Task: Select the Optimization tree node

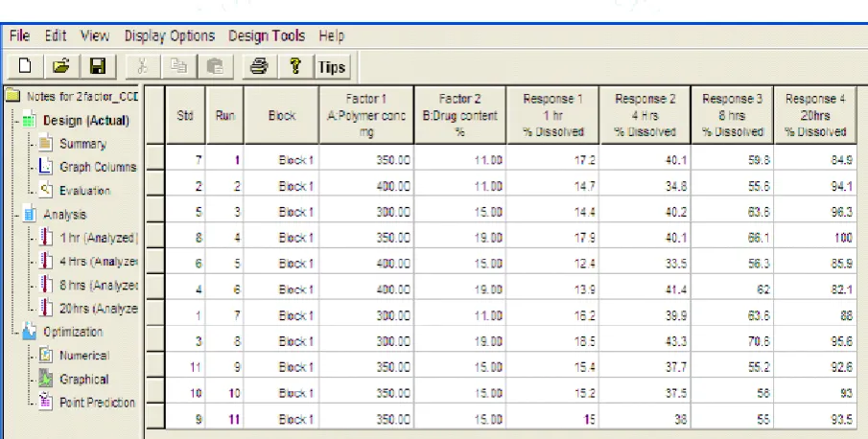Action: 73,332
